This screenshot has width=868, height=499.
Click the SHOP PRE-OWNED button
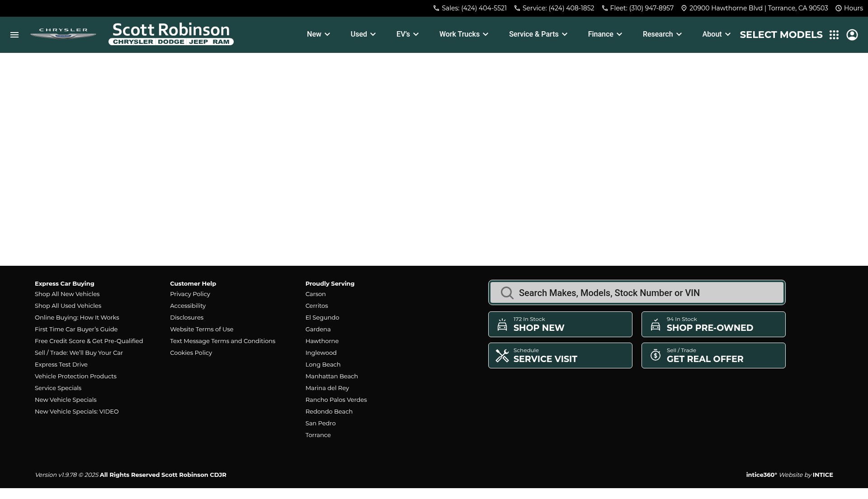click(x=713, y=324)
